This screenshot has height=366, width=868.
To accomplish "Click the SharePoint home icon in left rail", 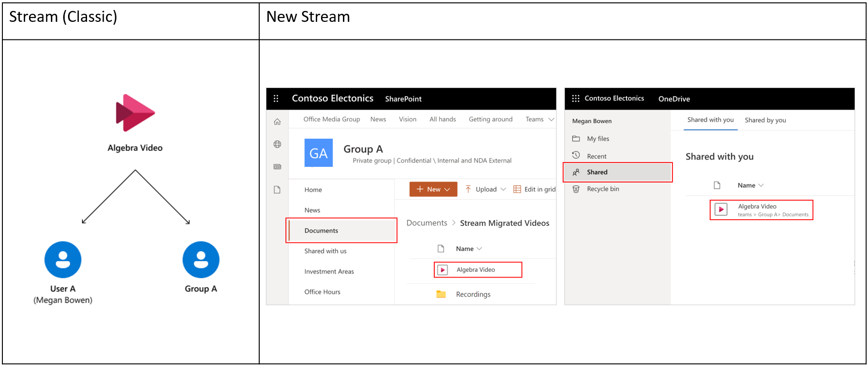I will coord(277,122).
